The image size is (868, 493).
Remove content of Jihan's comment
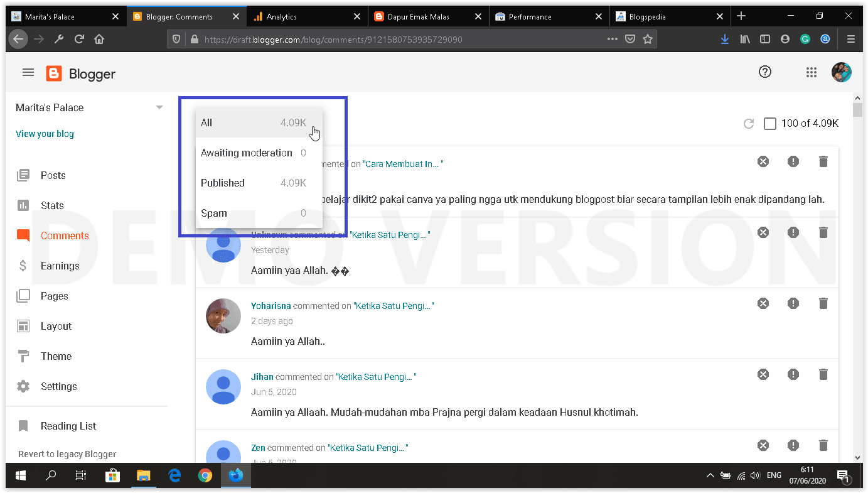point(763,374)
